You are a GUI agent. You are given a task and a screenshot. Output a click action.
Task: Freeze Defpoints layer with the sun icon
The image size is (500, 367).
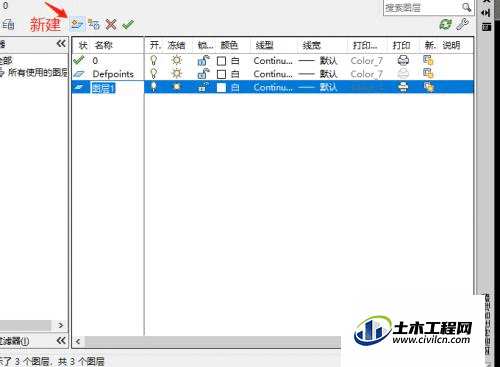click(177, 74)
